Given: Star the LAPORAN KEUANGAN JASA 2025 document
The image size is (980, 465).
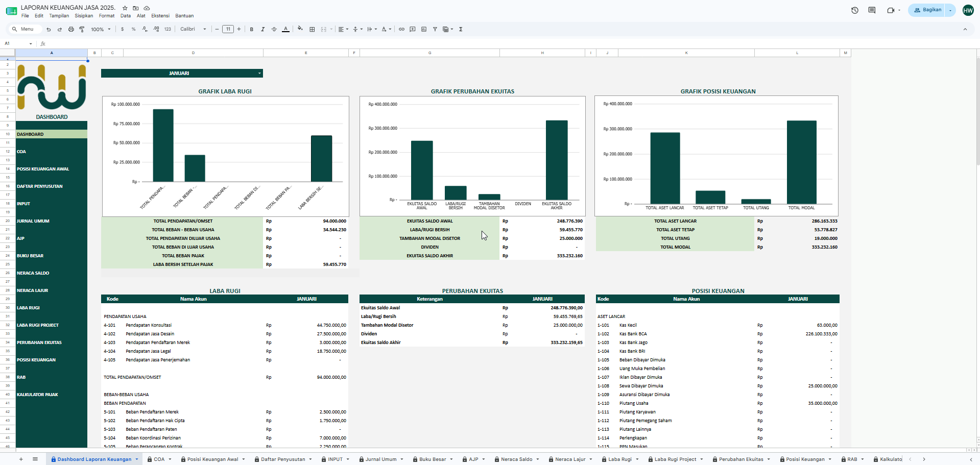Looking at the screenshot, I should coord(125,8).
